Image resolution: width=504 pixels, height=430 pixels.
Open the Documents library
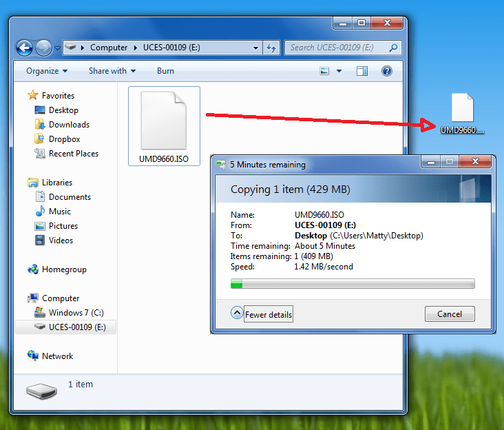[70, 197]
